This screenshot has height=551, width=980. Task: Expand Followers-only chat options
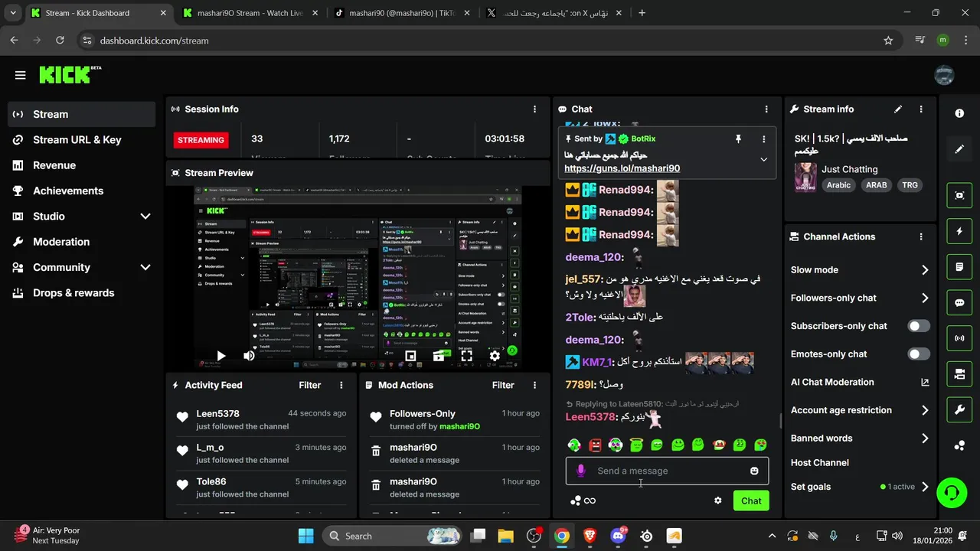[x=925, y=298]
